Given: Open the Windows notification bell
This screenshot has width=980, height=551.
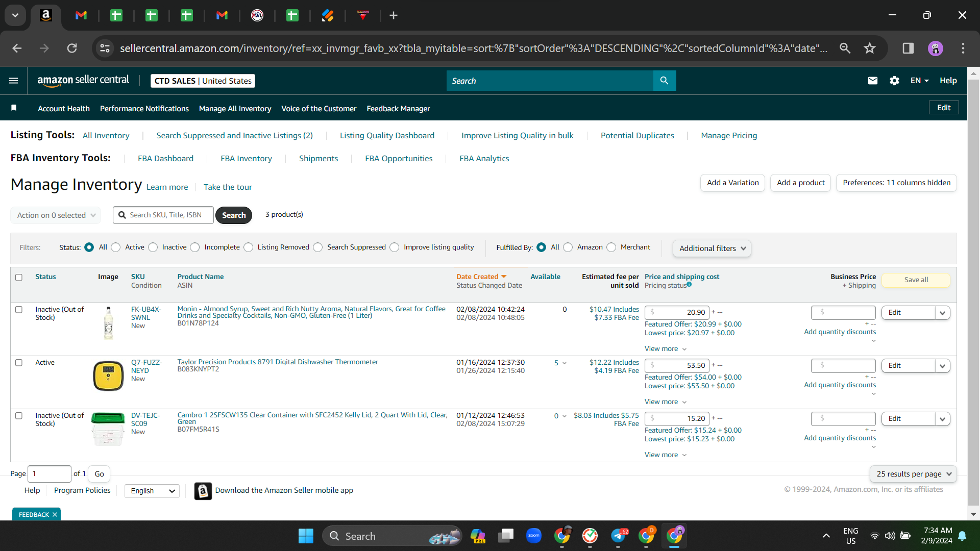Looking at the screenshot, I should click(x=962, y=536).
